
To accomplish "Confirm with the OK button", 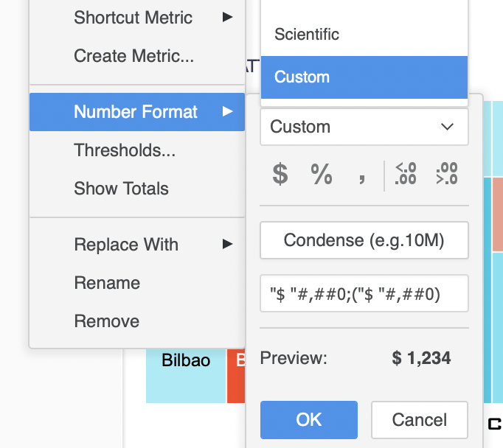I will click(x=308, y=420).
